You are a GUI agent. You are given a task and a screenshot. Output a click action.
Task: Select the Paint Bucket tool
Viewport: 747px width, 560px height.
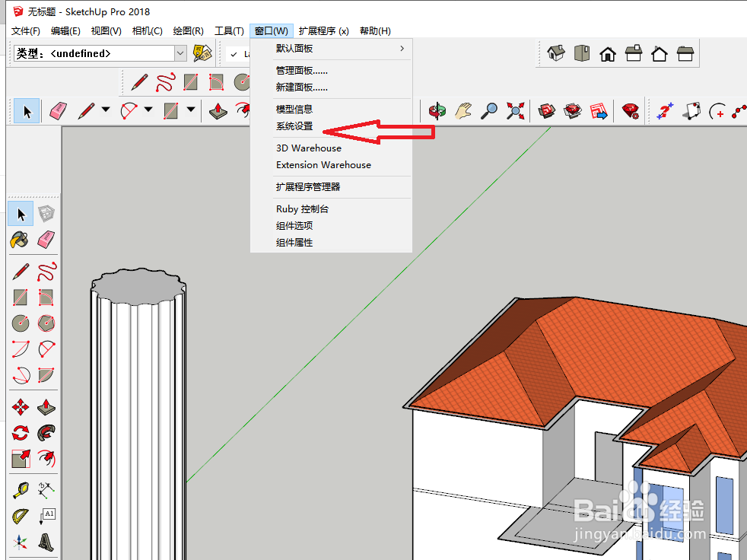click(x=20, y=239)
